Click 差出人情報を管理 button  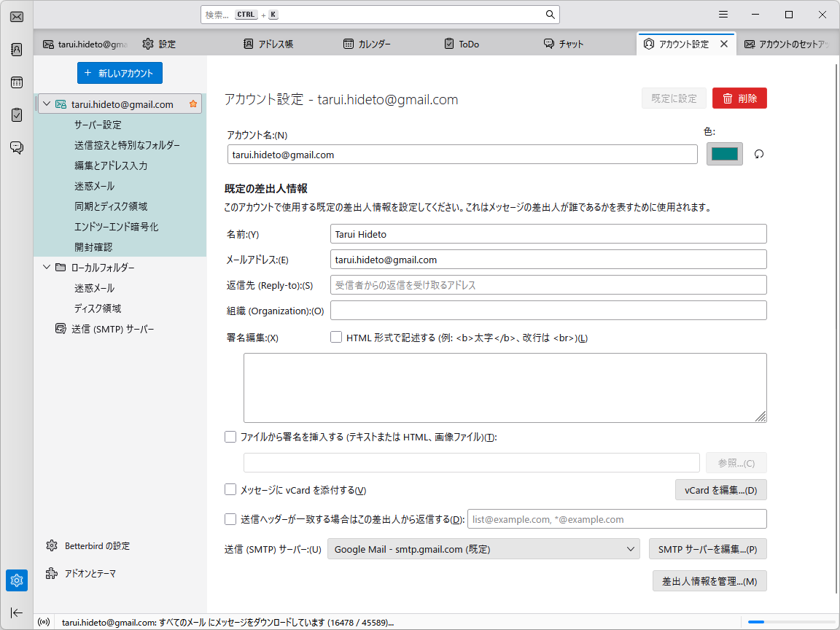click(x=709, y=581)
